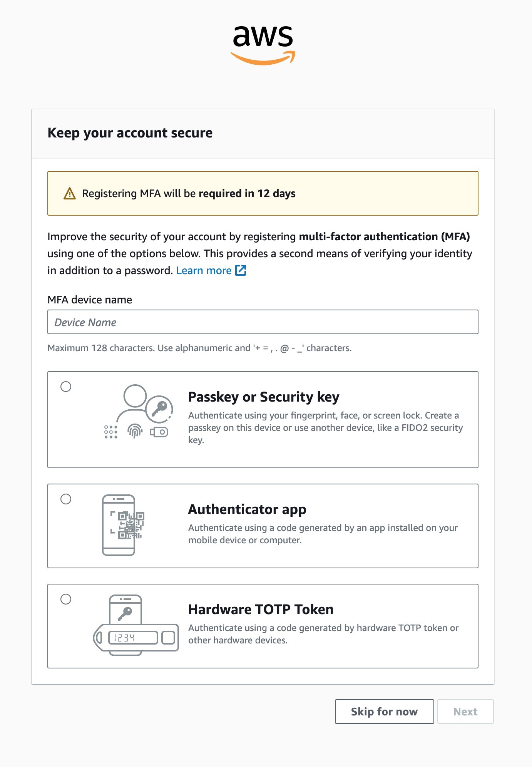The height and width of the screenshot is (767, 532).
Task: Click the Hardware TOTP Token description text
Action: 323,634
